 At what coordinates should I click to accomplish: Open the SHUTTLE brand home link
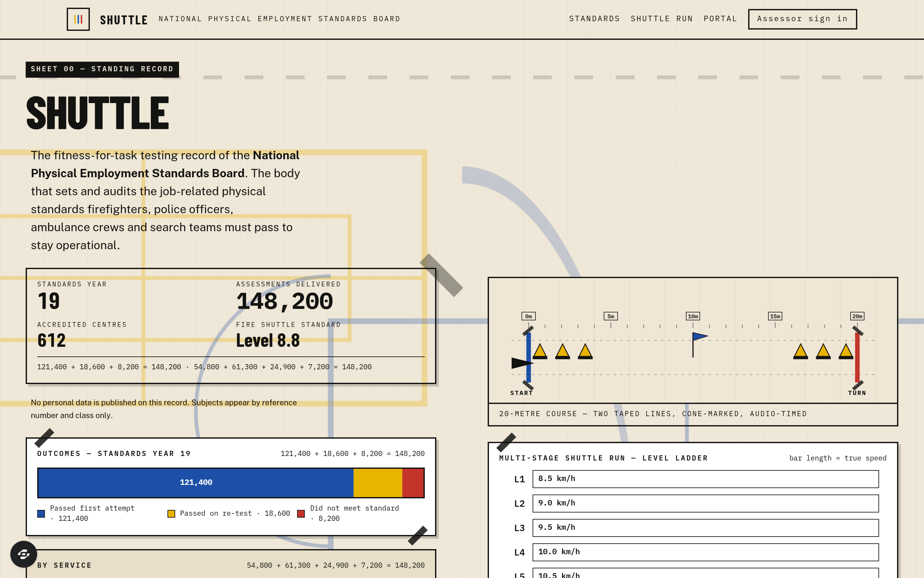[124, 20]
